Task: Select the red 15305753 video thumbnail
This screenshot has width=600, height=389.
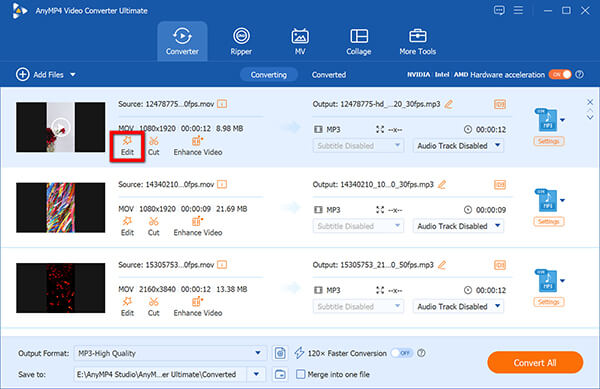Action: [x=60, y=288]
